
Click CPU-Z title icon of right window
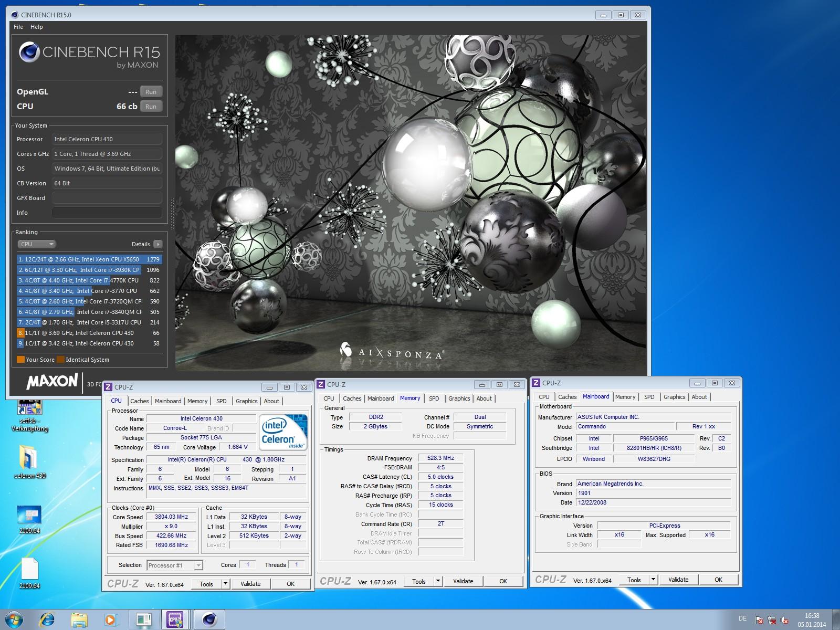point(537,383)
